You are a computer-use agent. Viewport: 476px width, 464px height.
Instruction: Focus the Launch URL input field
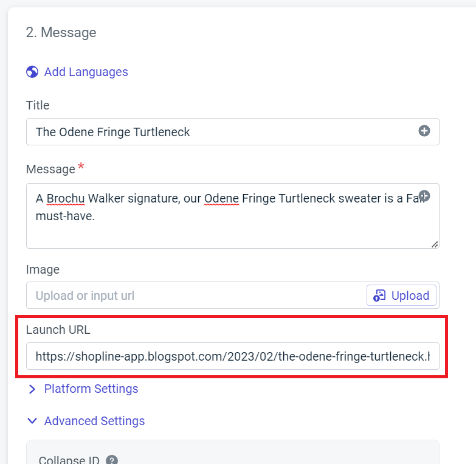point(232,356)
